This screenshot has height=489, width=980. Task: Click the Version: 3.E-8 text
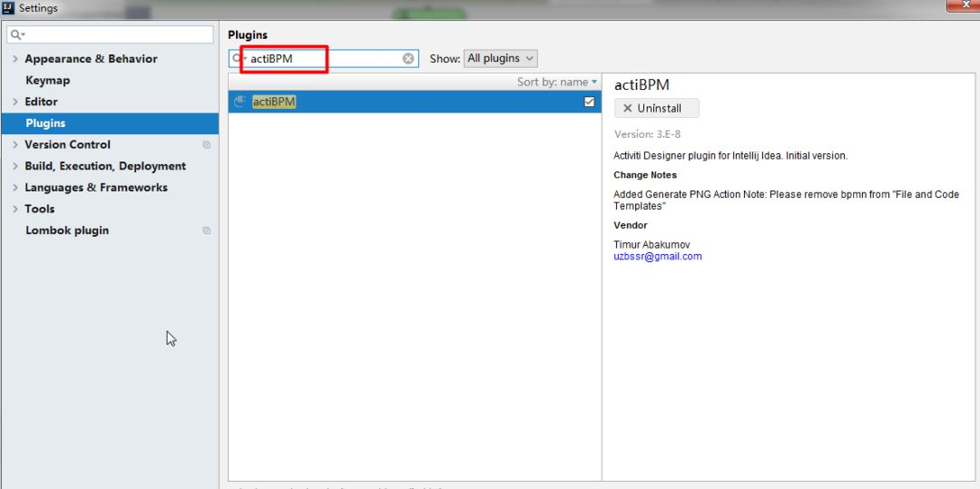[647, 134]
